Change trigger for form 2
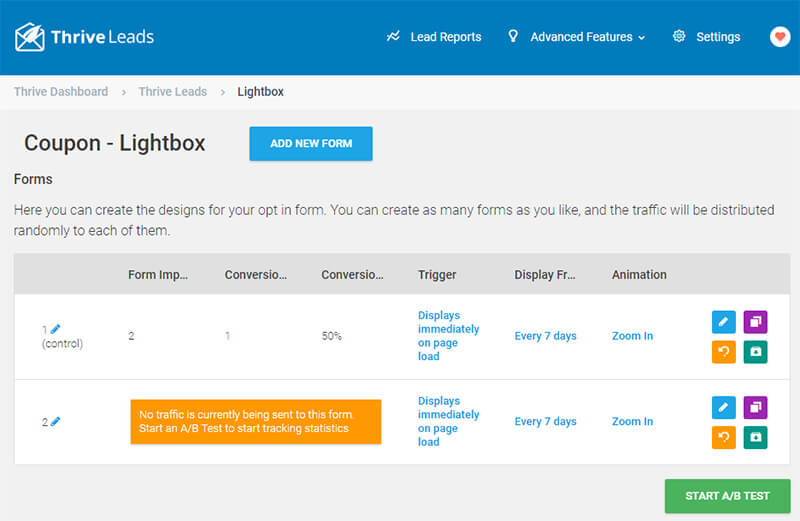800x521 pixels. (448, 421)
